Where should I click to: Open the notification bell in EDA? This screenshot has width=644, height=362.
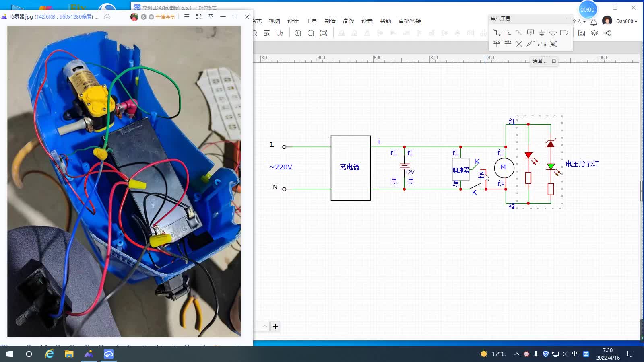point(594,22)
